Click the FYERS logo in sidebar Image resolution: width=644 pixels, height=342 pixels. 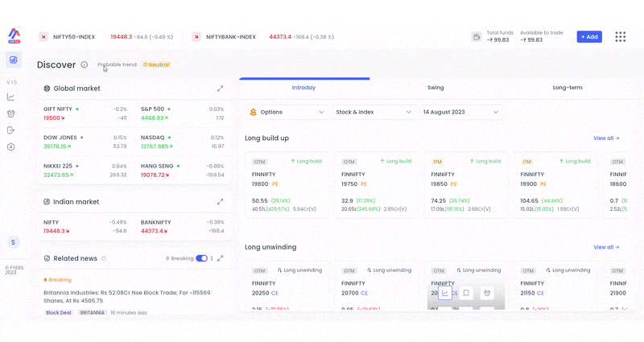click(x=14, y=36)
